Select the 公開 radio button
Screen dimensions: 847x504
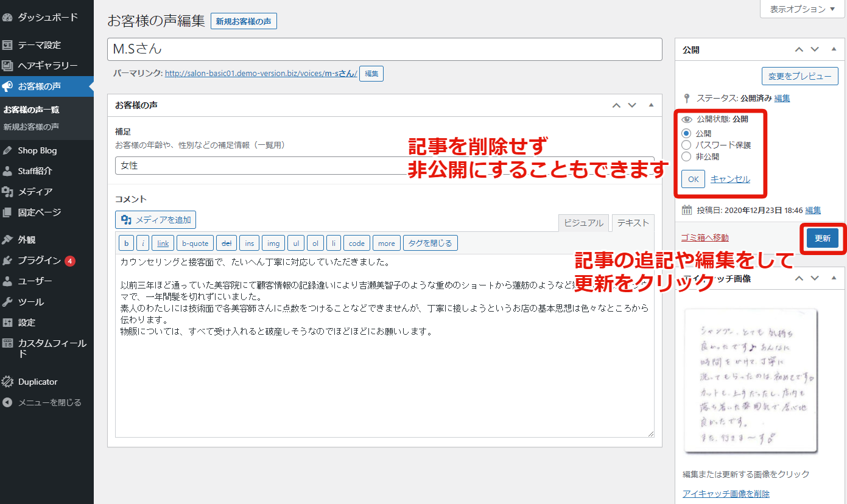[686, 133]
